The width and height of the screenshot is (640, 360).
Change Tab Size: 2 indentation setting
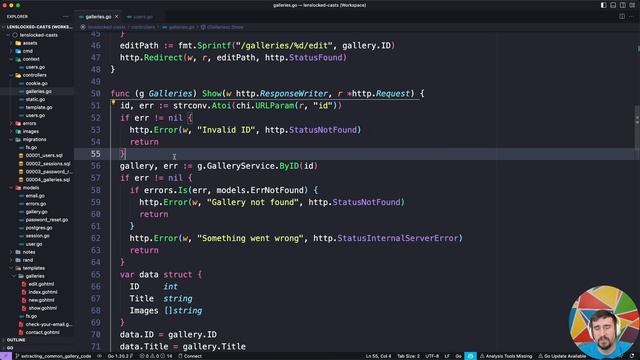click(x=408, y=356)
